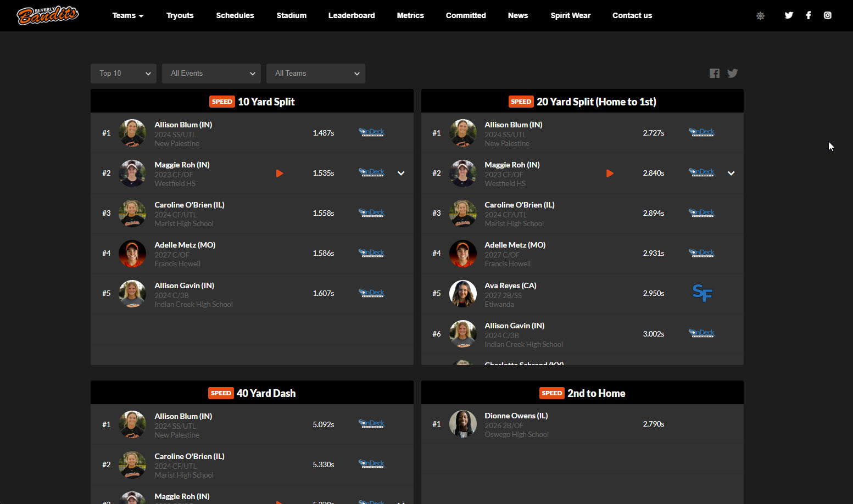The image size is (853, 504).
Task: Go to the Leaderboard page
Action: pyautogui.click(x=352, y=15)
